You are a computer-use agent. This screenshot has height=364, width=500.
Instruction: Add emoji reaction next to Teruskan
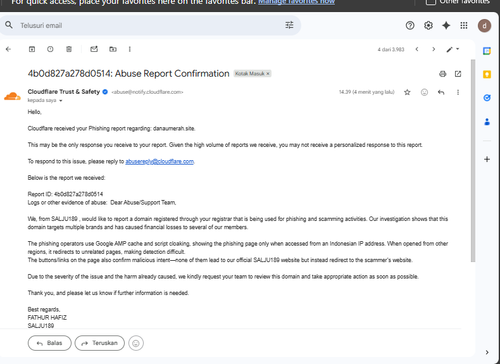tap(136, 343)
